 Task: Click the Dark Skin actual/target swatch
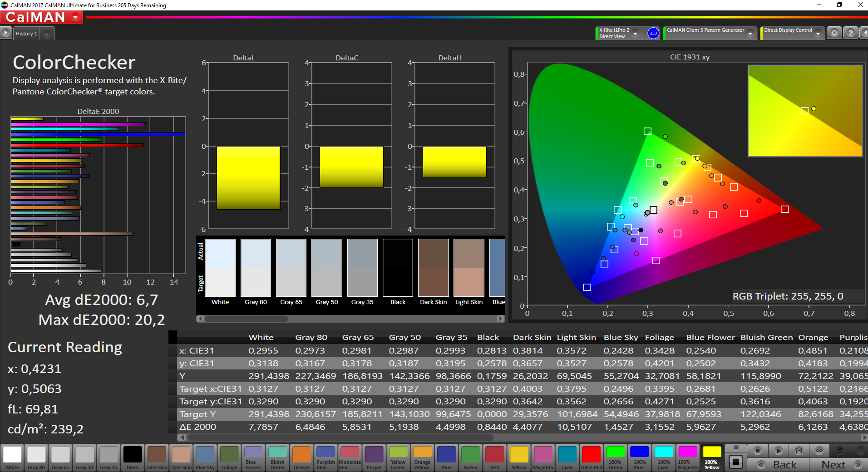click(x=433, y=268)
